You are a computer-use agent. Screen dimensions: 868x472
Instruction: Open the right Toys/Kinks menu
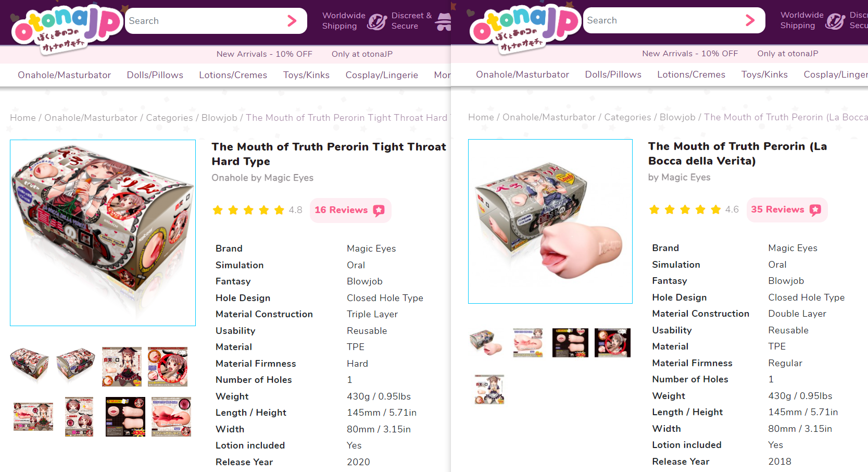764,74
